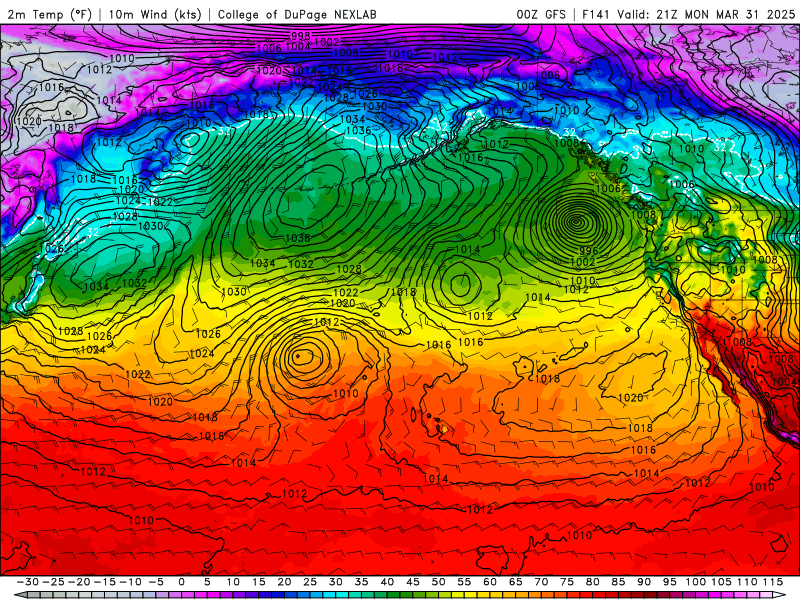800x600 pixels.
Task: Click the 30 value on the color scale
Action: pos(336,582)
